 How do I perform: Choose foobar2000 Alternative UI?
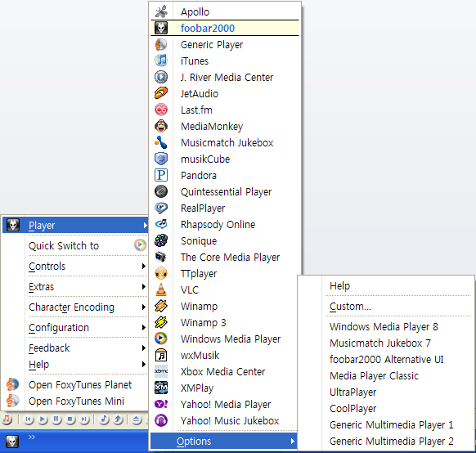386,359
